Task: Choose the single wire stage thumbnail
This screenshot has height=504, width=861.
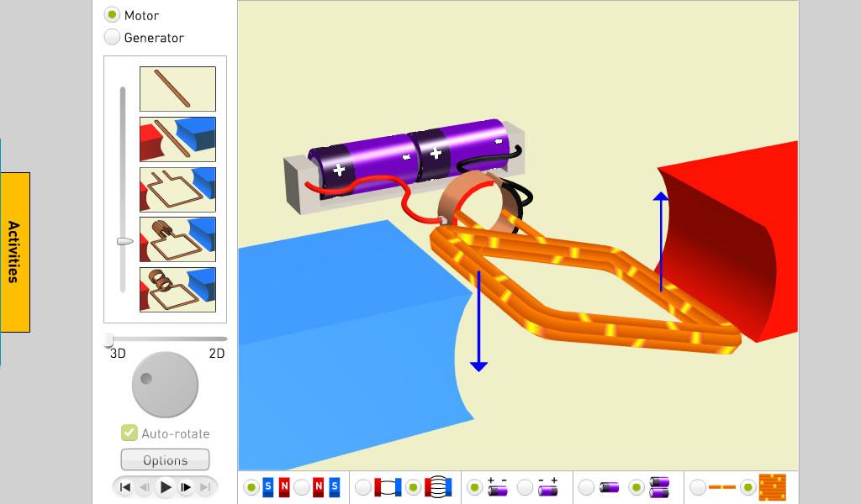Action: click(x=177, y=89)
